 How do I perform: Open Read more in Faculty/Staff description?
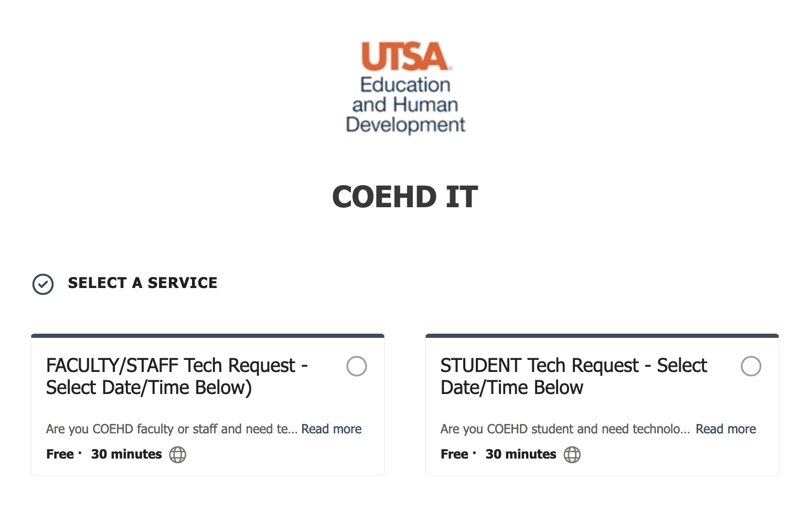pyautogui.click(x=332, y=429)
